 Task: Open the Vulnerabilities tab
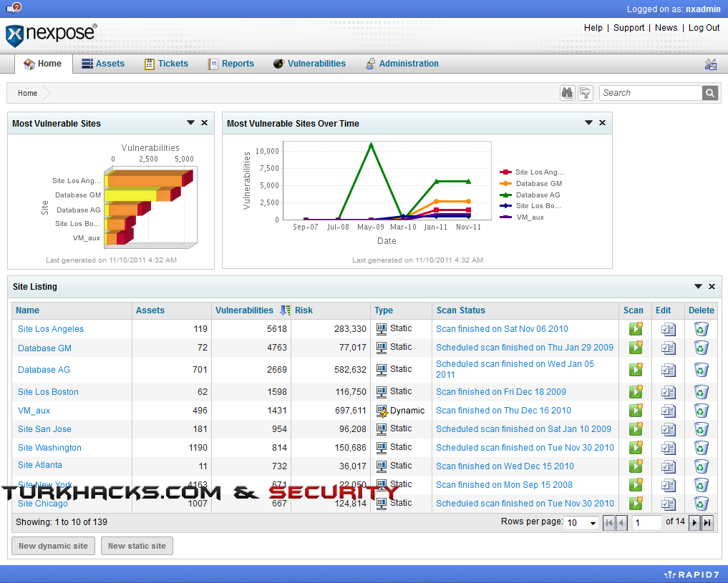pyautogui.click(x=309, y=64)
